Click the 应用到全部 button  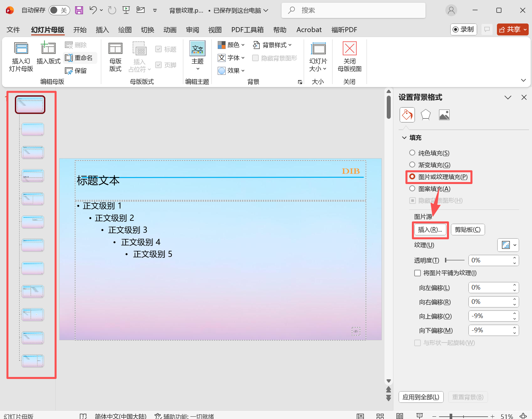pyautogui.click(x=421, y=397)
